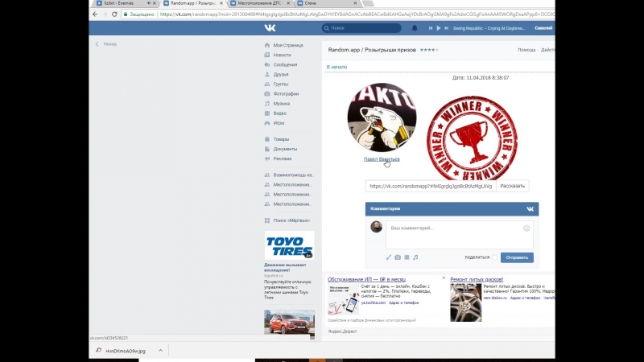Open Моя Страница in sidebar
This screenshot has width=644, height=362.
pyautogui.click(x=288, y=45)
